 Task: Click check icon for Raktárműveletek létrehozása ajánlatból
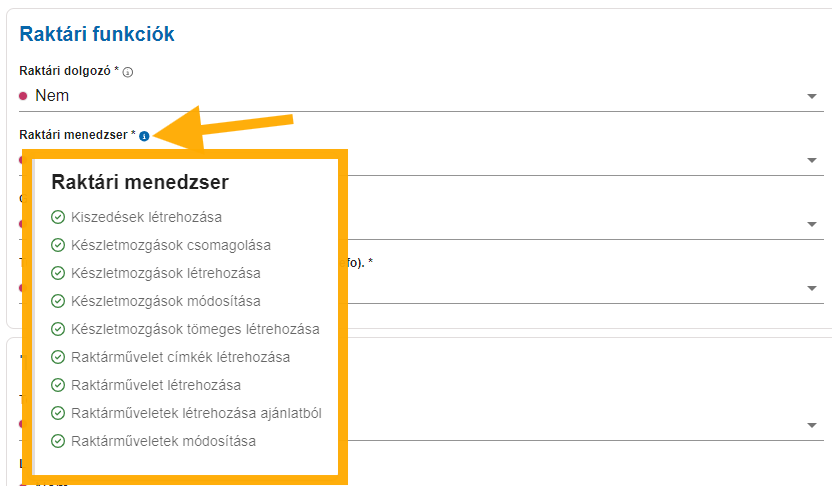coord(58,413)
